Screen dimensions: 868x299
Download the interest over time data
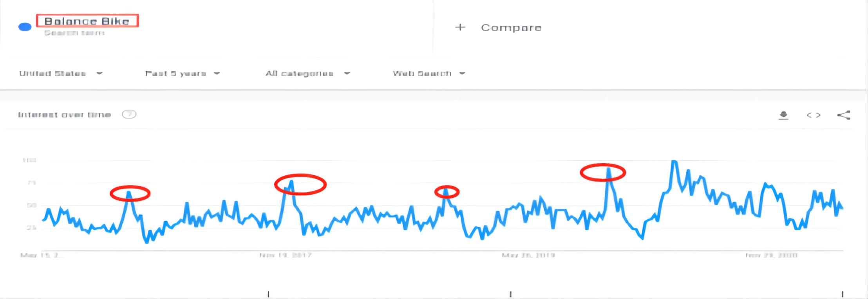[783, 115]
